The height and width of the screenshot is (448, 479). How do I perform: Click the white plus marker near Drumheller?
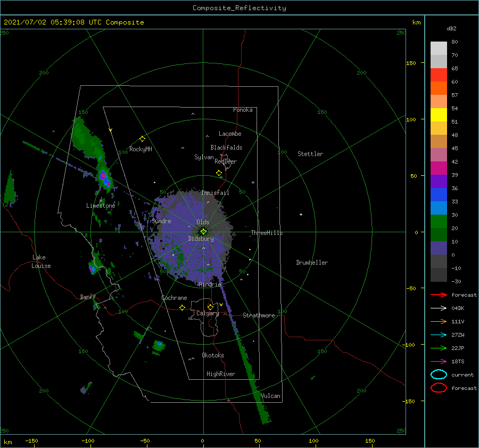click(x=301, y=214)
